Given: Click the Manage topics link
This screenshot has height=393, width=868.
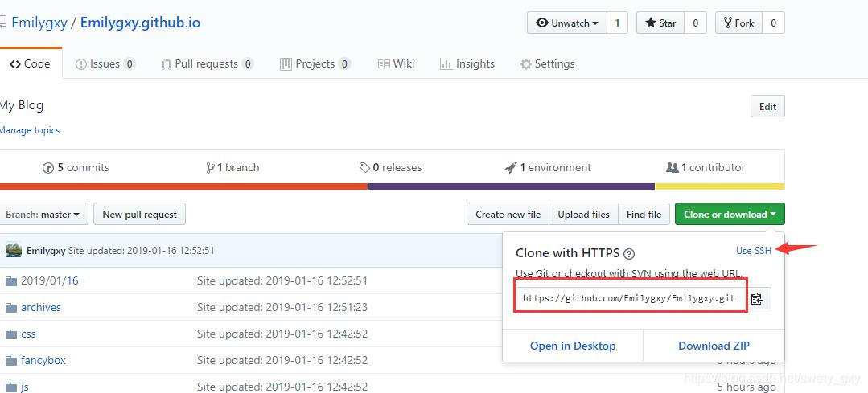Looking at the screenshot, I should (x=29, y=130).
